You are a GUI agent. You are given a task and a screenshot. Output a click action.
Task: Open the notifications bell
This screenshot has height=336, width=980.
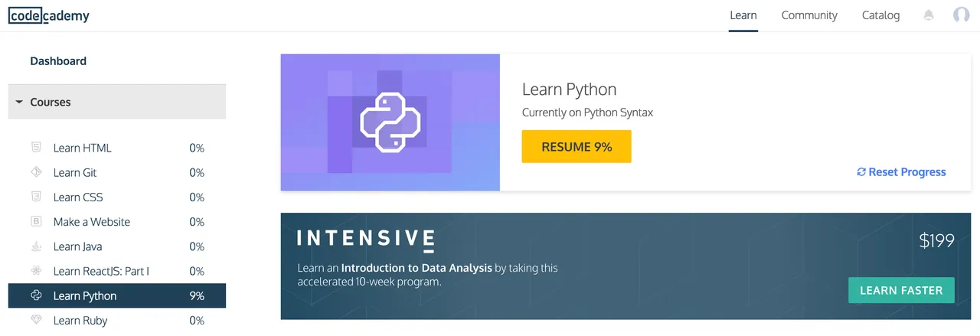[x=929, y=15]
